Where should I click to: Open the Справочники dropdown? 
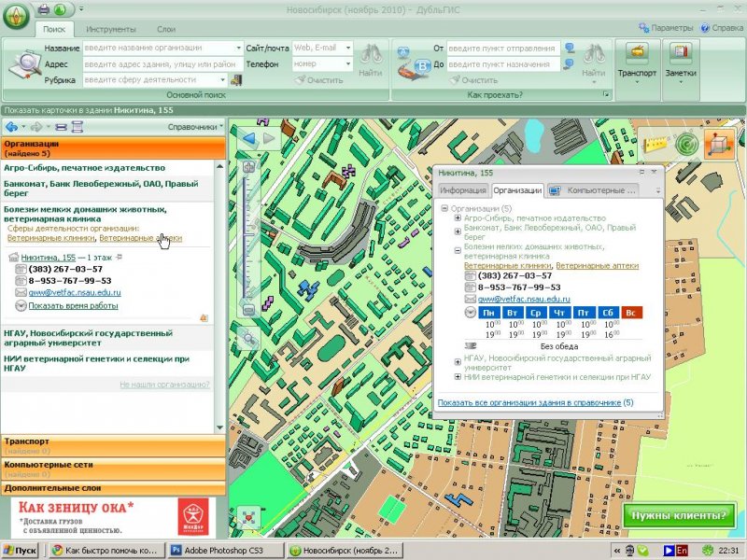(x=195, y=127)
